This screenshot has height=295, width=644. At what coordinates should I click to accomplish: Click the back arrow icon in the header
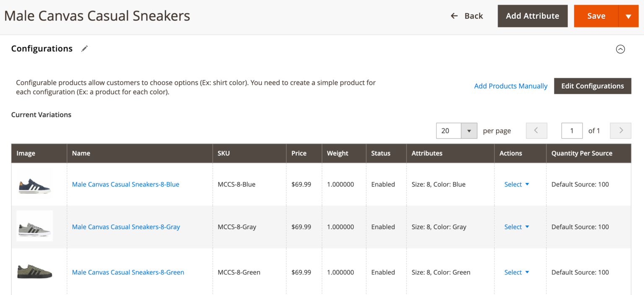click(454, 16)
